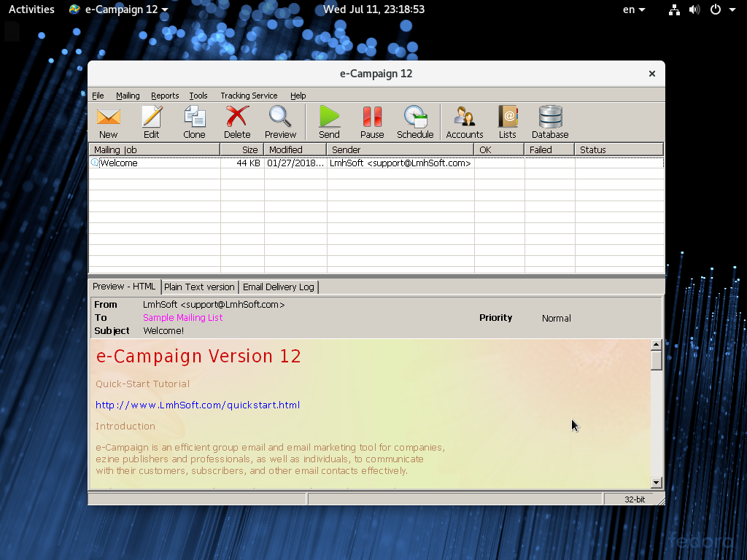Sort by Sender column header
The image size is (747, 560).
pos(400,149)
